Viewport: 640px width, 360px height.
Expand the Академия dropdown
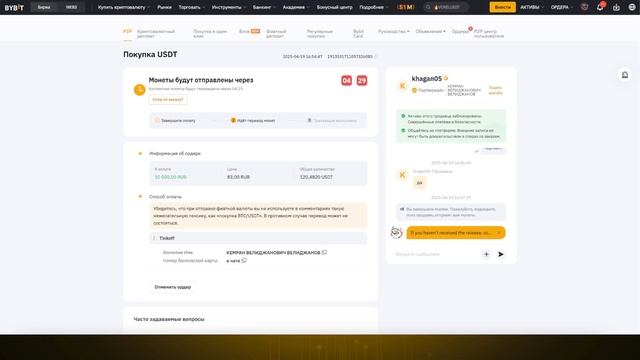(x=296, y=7)
